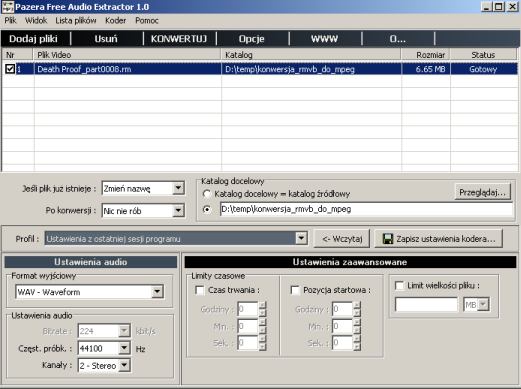Click the floppy disk save icon

387,239
